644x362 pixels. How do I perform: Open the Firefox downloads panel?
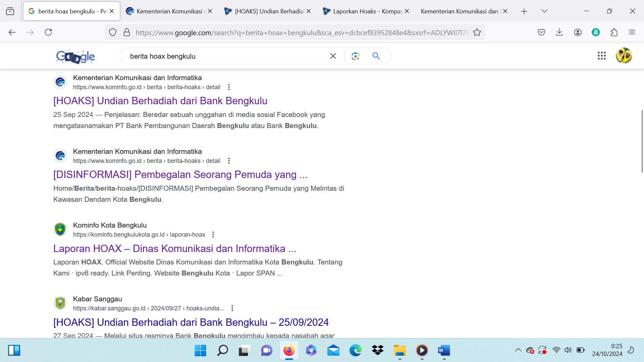[x=559, y=32]
